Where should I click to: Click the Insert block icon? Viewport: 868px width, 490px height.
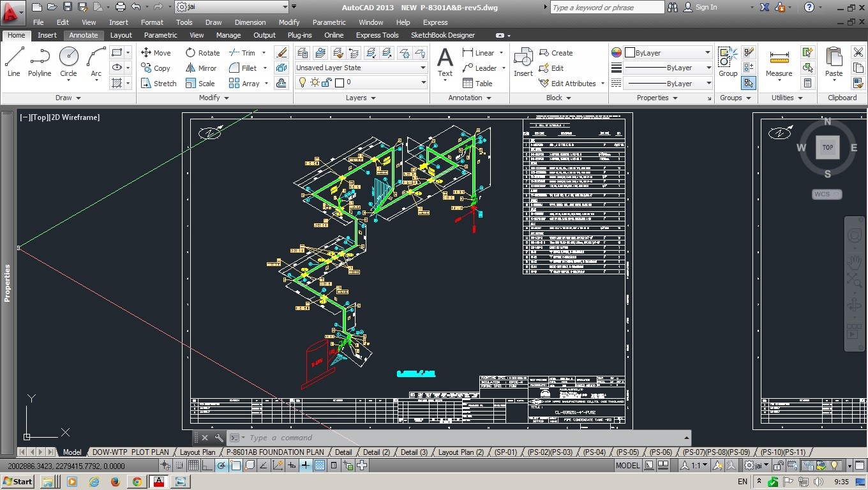pyautogui.click(x=523, y=62)
